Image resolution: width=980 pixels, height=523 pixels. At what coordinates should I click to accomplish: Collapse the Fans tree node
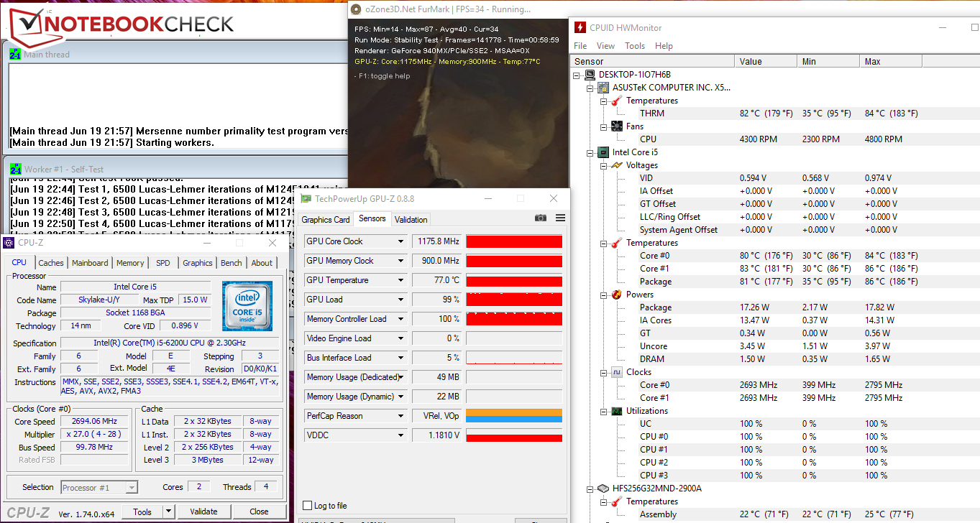point(605,126)
